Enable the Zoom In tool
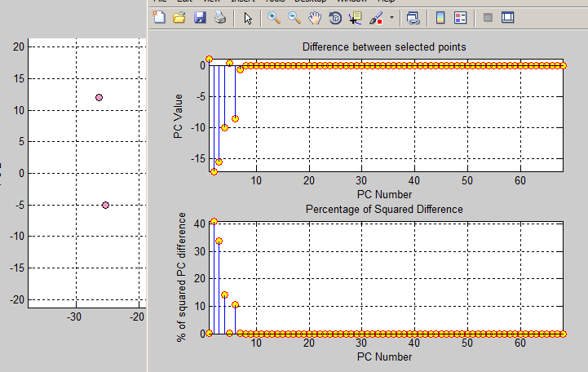 274,17
